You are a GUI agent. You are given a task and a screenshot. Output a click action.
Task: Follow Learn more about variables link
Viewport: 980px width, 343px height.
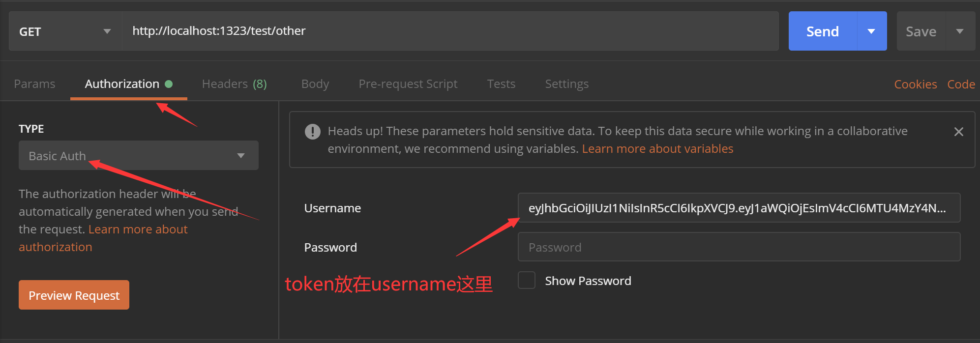[657, 149]
